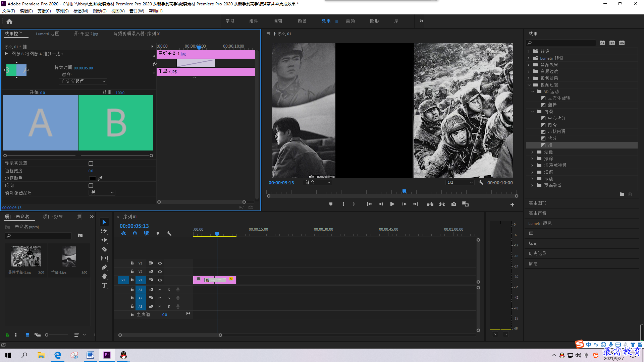Expand the 溶解 folder
The width and height of the screenshot is (644, 362).
click(532, 172)
